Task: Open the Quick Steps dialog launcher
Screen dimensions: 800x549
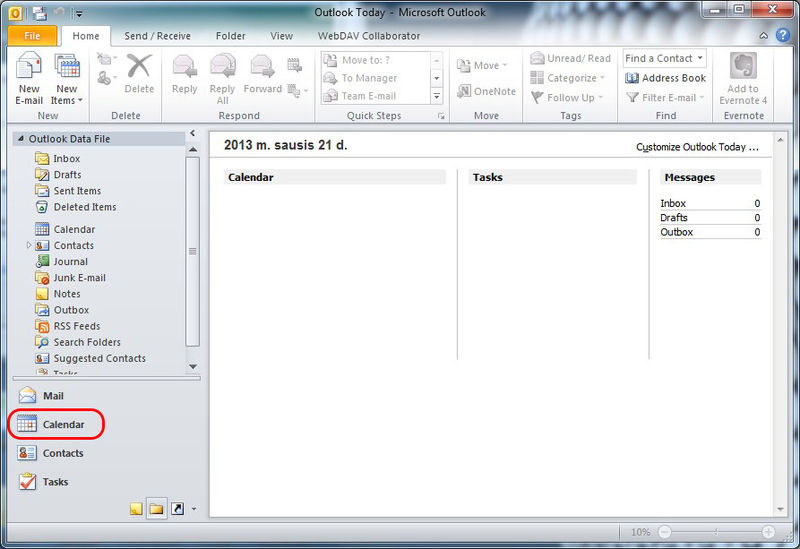Action: pyautogui.click(x=441, y=116)
